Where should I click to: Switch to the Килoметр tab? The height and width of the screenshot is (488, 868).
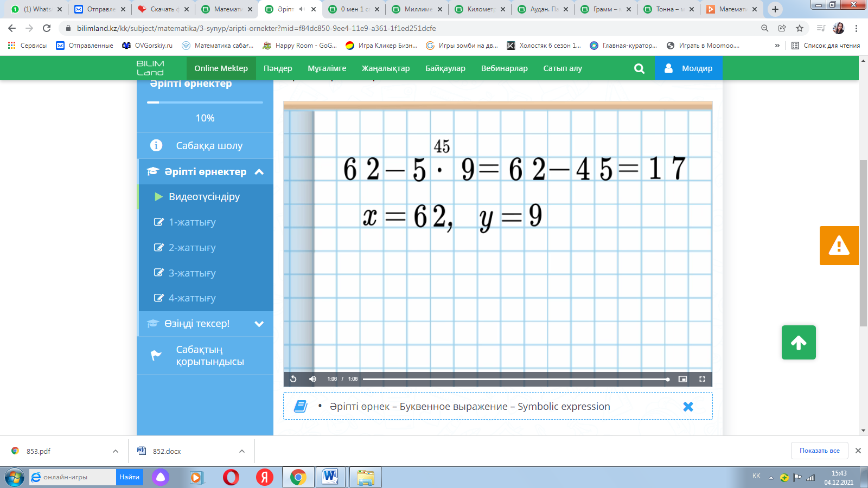coord(481,9)
